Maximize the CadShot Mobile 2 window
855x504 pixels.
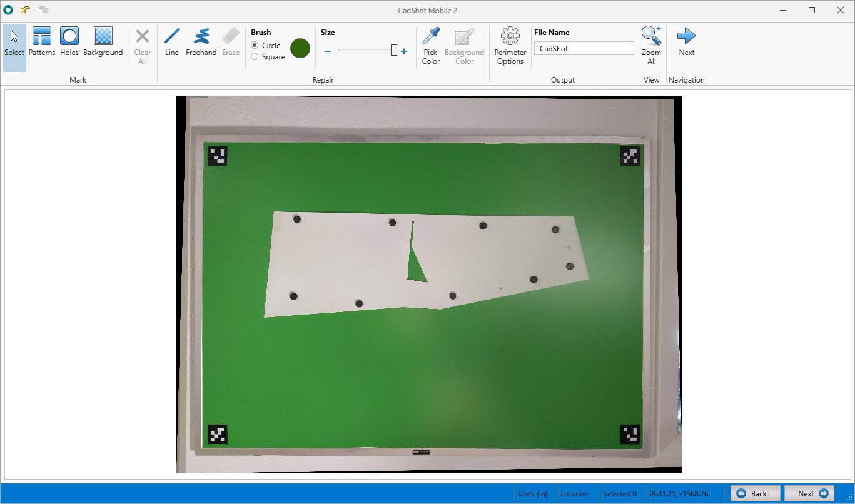pos(812,10)
